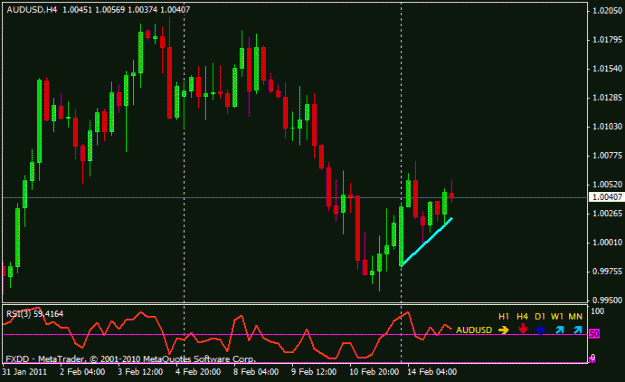Click the 4 Feb 20:00 time label
The height and width of the screenshot is (382, 625).
tap(198, 372)
